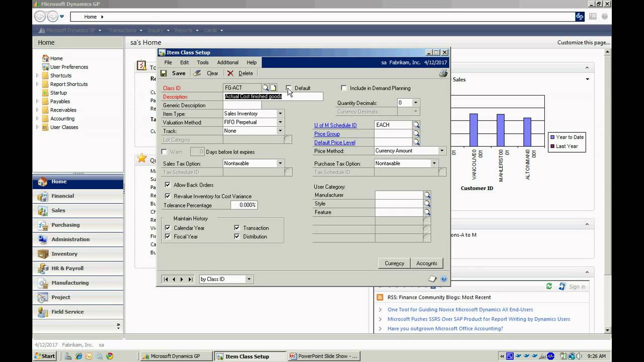This screenshot has height=362, width=644.
Task: Open the Class ID lookup magnifier
Action: 266,88
